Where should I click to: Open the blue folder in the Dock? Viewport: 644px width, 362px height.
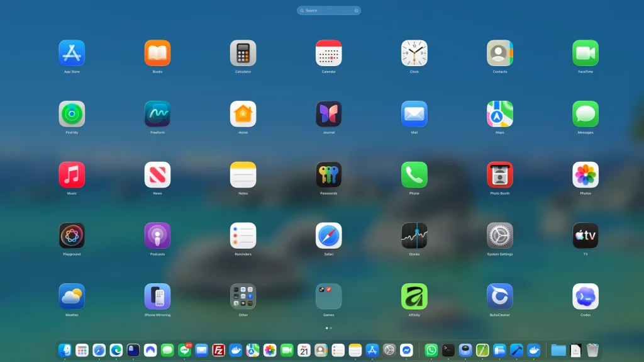[558, 350]
